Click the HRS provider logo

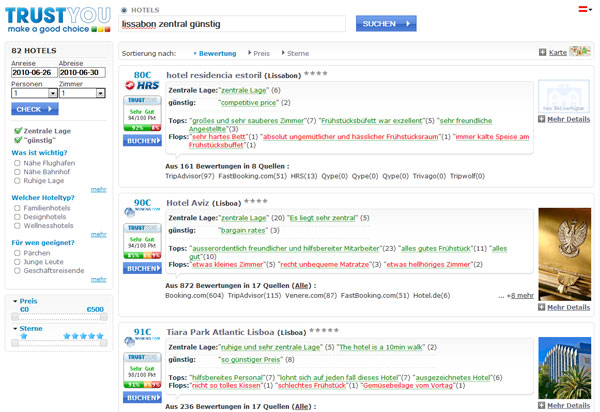142,85
